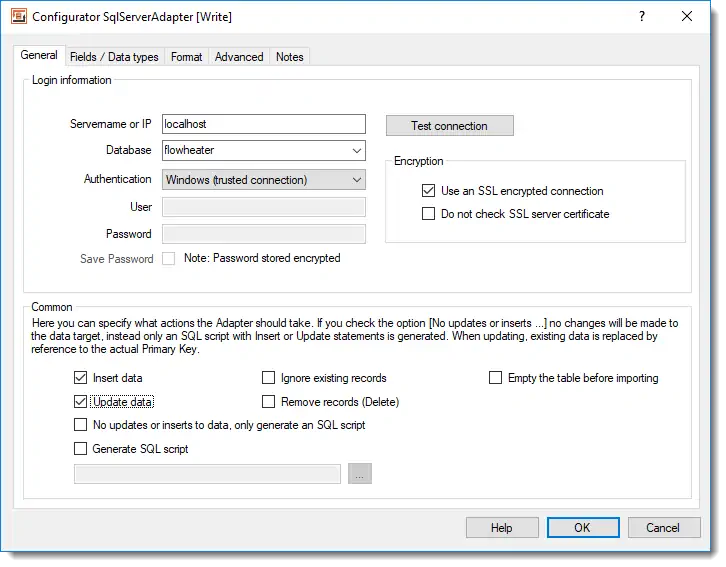This screenshot has width=726, height=567.
Task: Open the Authentication dropdown menu
Action: 357,180
